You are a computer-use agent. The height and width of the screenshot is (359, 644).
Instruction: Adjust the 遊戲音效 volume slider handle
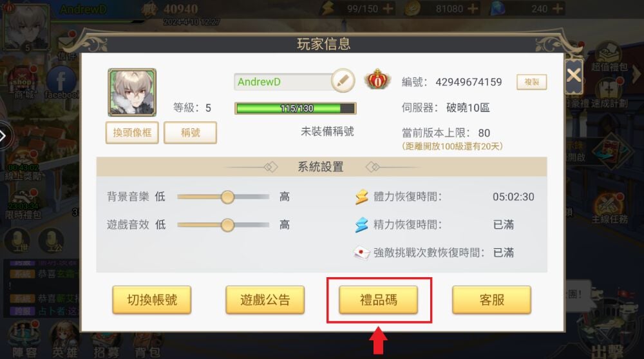click(227, 225)
